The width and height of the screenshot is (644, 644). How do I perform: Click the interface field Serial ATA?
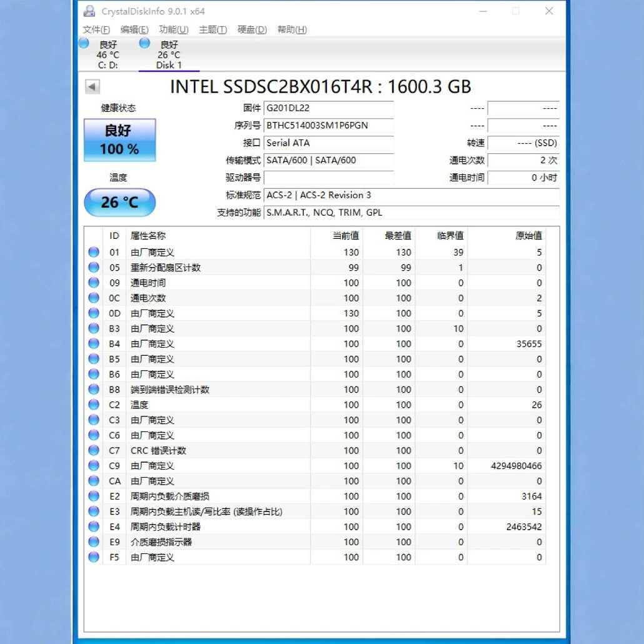(329, 143)
